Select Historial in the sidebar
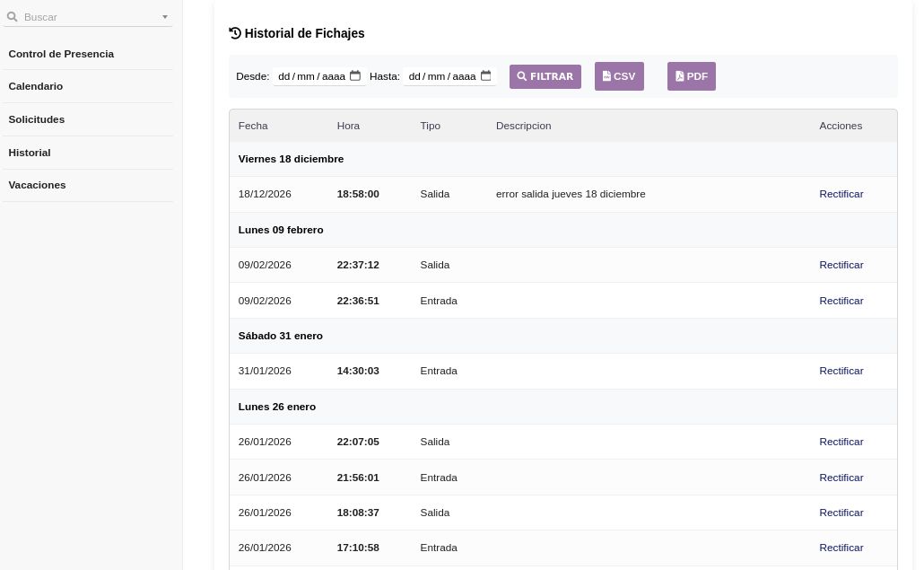924x570 pixels. 30,153
